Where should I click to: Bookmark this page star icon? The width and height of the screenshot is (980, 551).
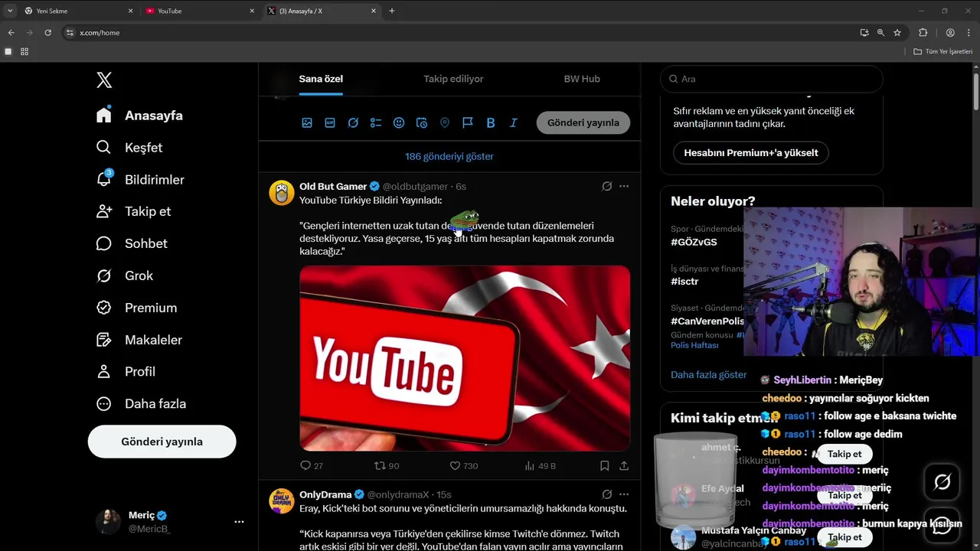tap(897, 33)
